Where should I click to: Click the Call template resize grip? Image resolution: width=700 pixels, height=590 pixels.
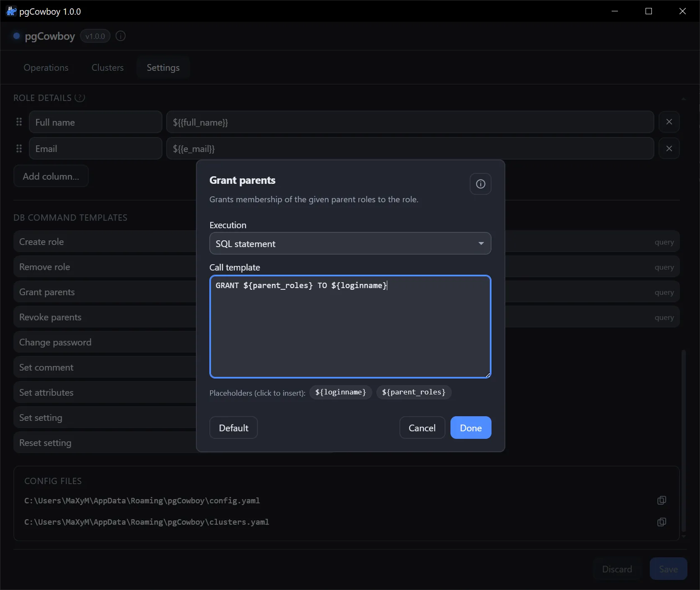(x=488, y=375)
